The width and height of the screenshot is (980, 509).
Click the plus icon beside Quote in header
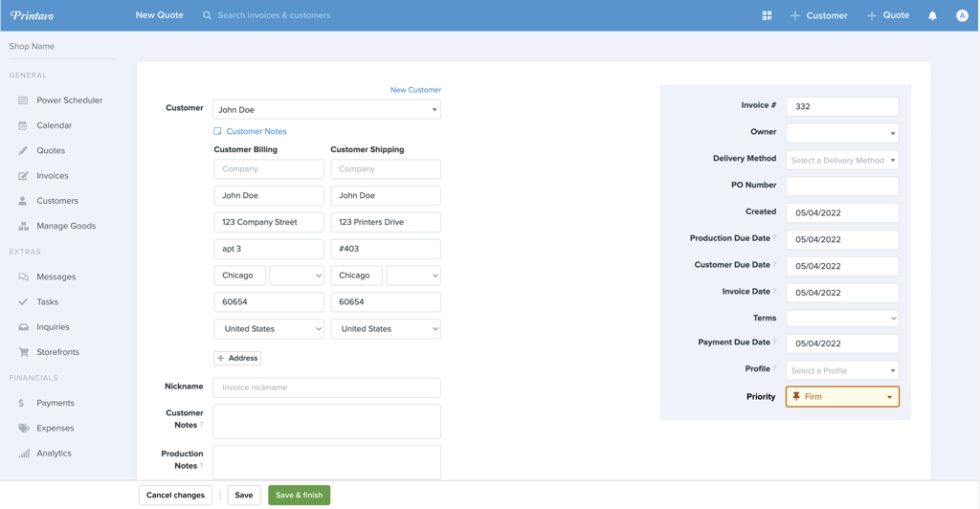tap(872, 15)
